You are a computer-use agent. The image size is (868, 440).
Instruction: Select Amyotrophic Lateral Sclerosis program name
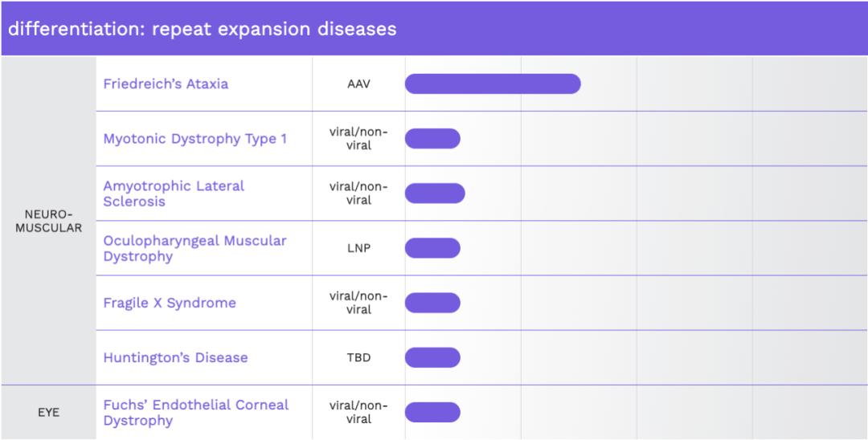coord(174,194)
